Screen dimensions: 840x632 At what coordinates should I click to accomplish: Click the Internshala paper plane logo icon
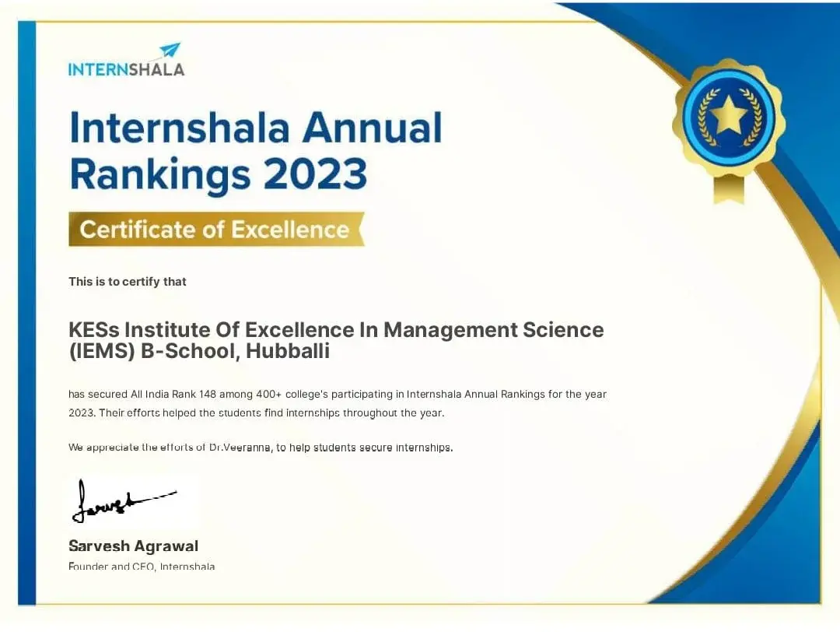(x=170, y=51)
